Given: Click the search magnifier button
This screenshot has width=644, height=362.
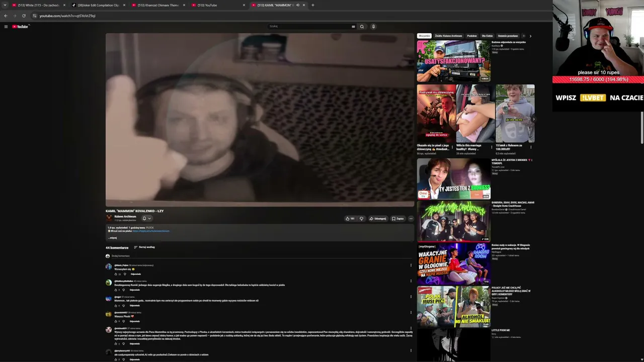Looking at the screenshot, I should [362, 27].
